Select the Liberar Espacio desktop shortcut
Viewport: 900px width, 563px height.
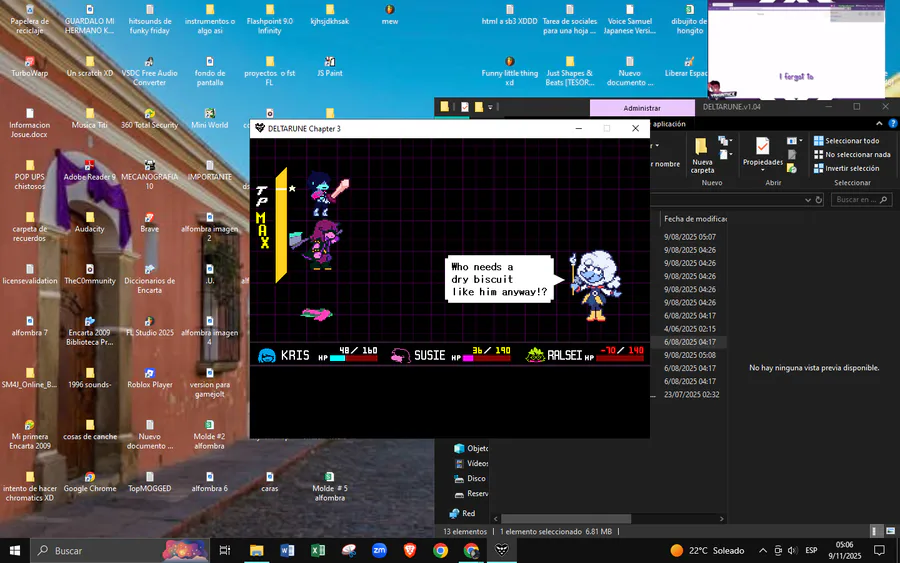[x=688, y=67]
